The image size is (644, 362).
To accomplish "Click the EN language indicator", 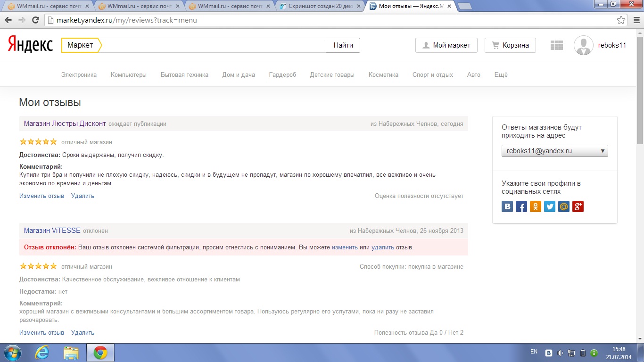I will [x=534, y=352].
